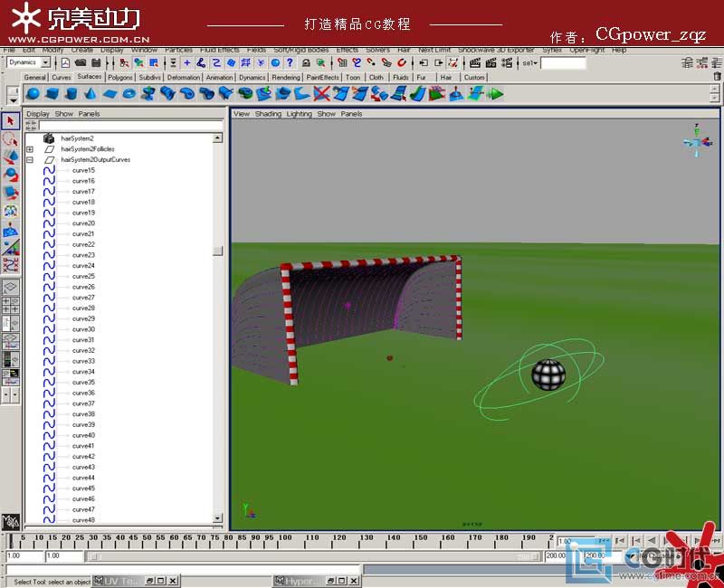The image size is (724, 588).
Task: Expand hairSystem2Follicles in the outliner
Action: click(30, 149)
